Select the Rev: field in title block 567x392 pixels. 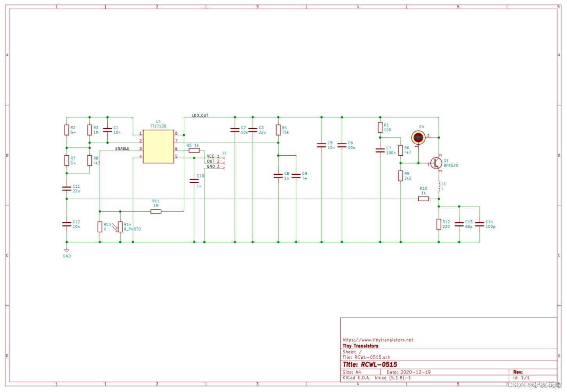[518, 372]
